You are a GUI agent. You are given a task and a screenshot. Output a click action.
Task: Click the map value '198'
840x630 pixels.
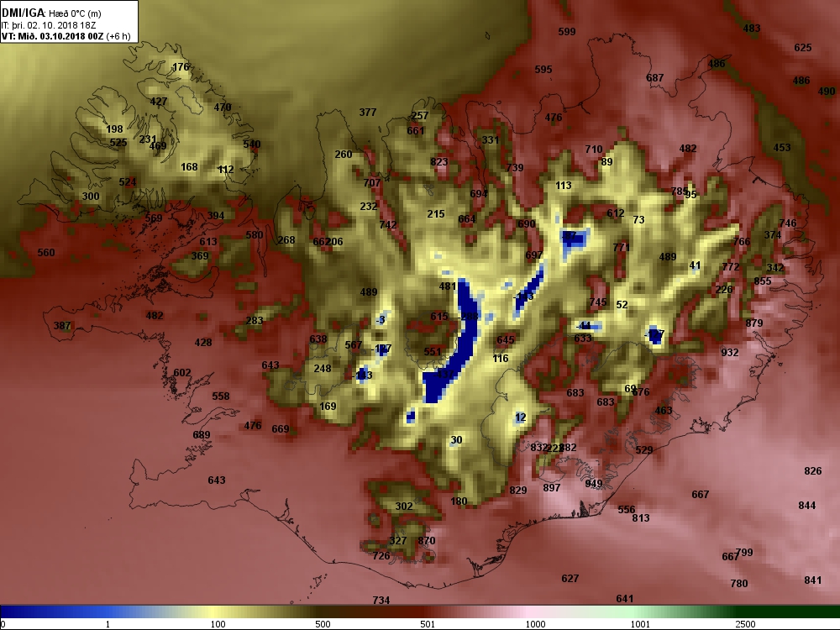coord(114,129)
